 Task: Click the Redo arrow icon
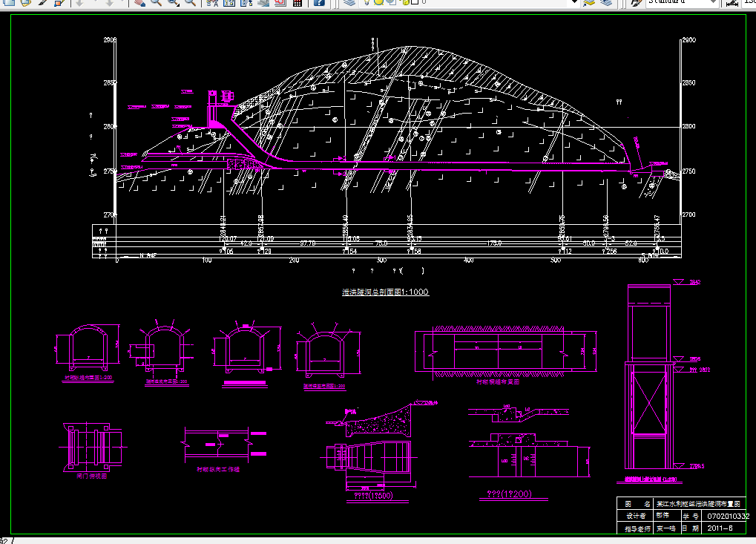[x=110, y=2]
